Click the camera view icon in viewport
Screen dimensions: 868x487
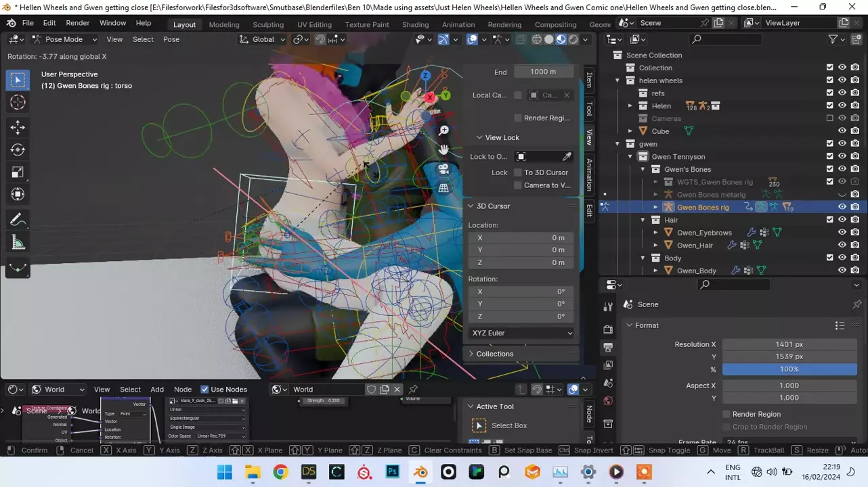tap(443, 168)
